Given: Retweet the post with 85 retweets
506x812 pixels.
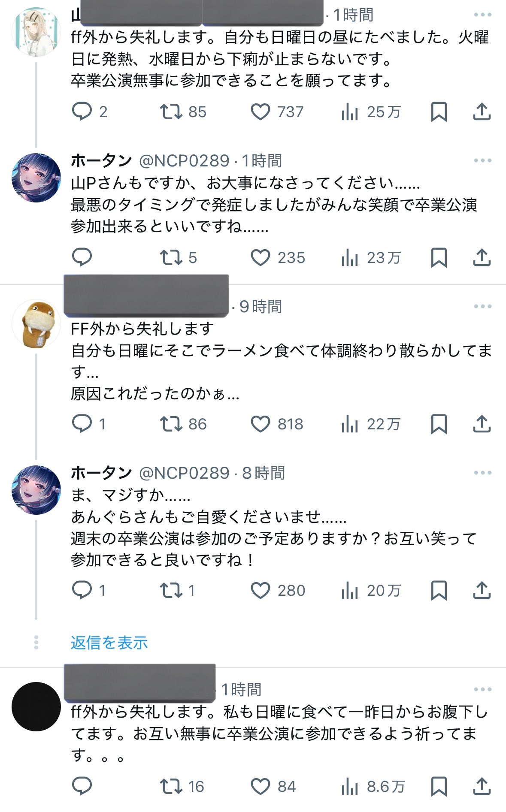Looking at the screenshot, I should [171, 112].
